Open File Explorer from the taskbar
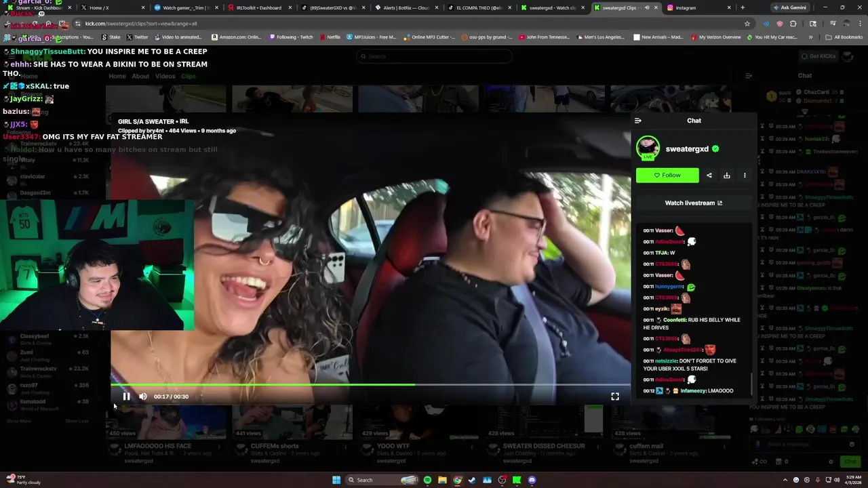Image resolution: width=868 pixels, height=488 pixels. [442, 480]
